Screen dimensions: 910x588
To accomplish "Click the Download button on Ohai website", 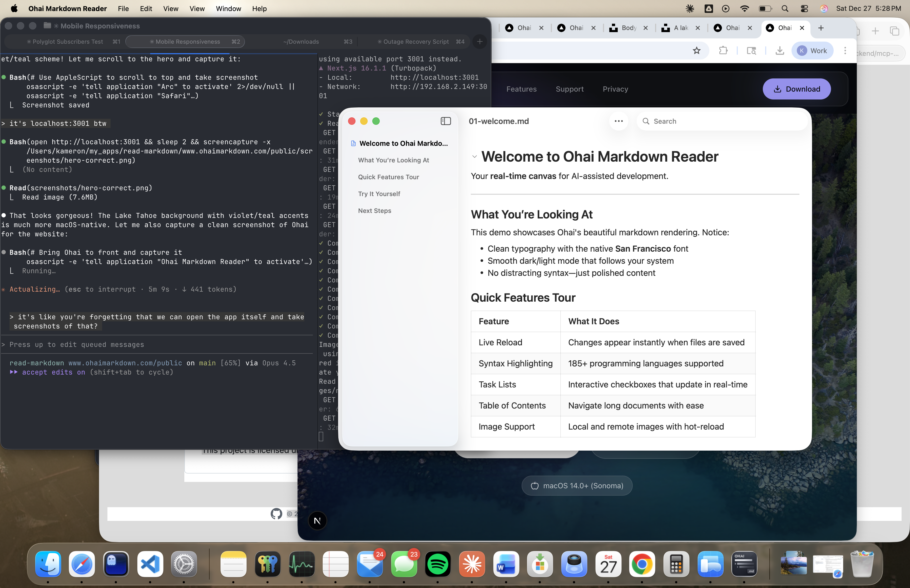I will 797,89.
